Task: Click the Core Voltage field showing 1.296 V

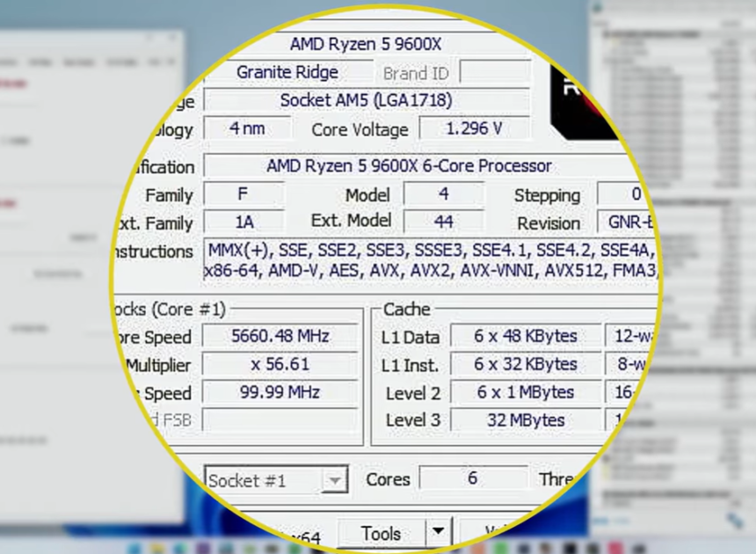Action: pyautogui.click(x=475, y=128)
